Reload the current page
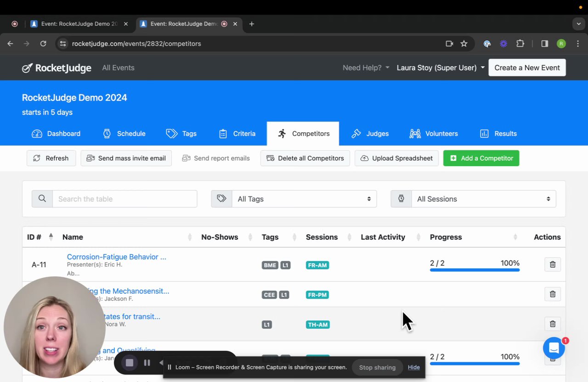Image resolution: width=588 pixels, height=382 pixels. point(43,44)
